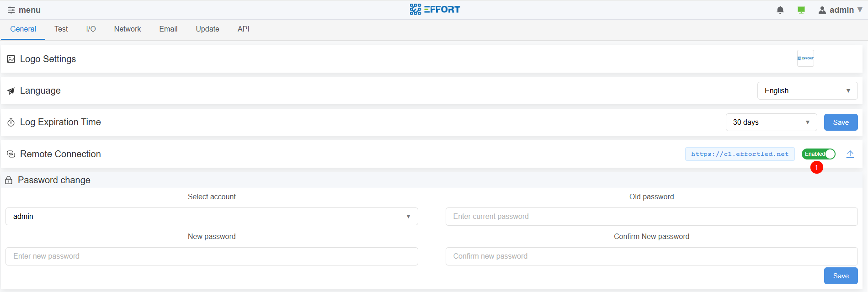Click the Old password label
Viewport: 868px width, 292px height.
[651, 196]
